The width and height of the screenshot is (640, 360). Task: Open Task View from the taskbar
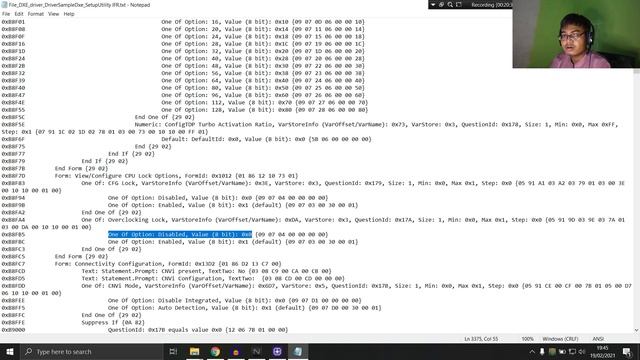[173, 351]
